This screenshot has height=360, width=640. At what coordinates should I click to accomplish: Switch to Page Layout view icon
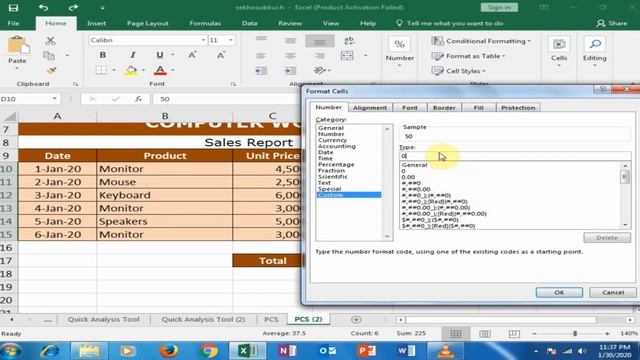pyautogui.click(x=485, y=334)
